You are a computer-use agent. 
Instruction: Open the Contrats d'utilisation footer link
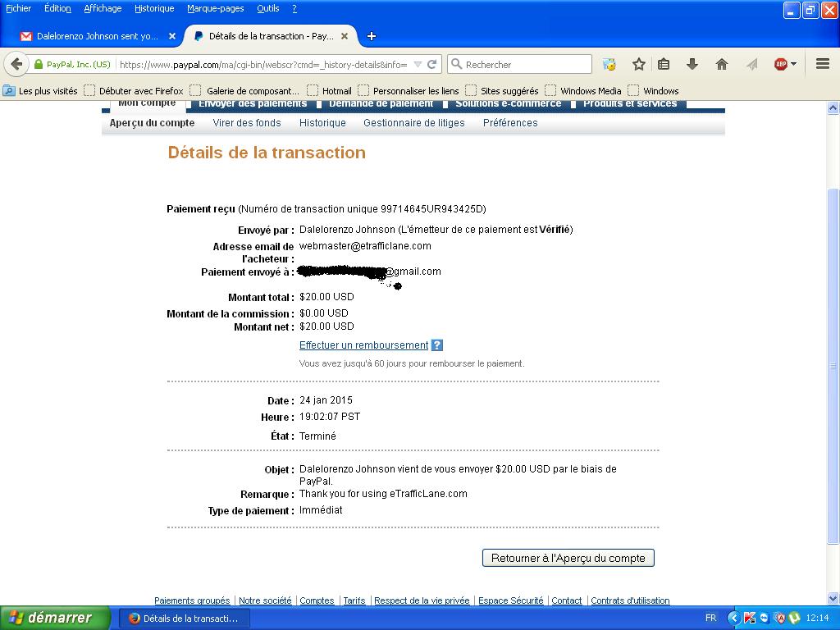click(x=630, y=600)
